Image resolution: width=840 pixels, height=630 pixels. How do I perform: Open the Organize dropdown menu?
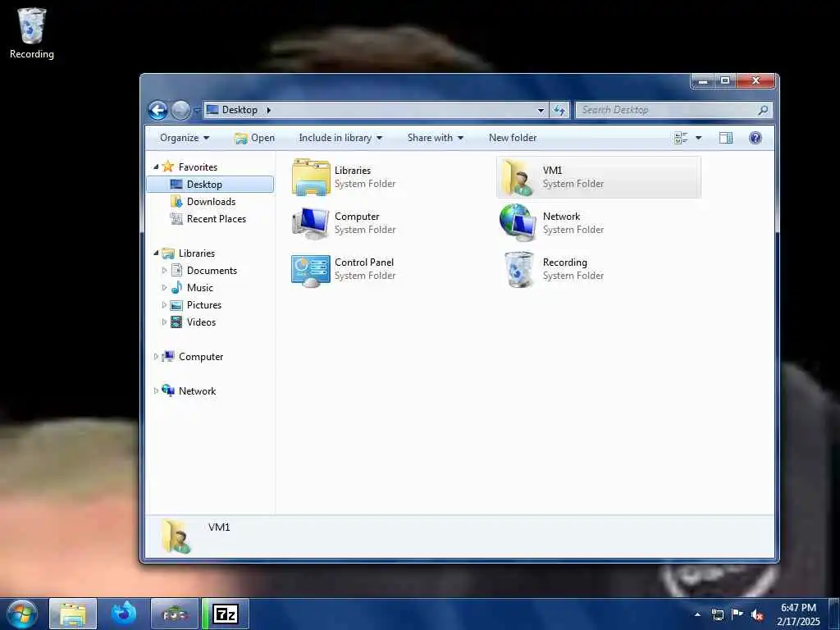185,138
